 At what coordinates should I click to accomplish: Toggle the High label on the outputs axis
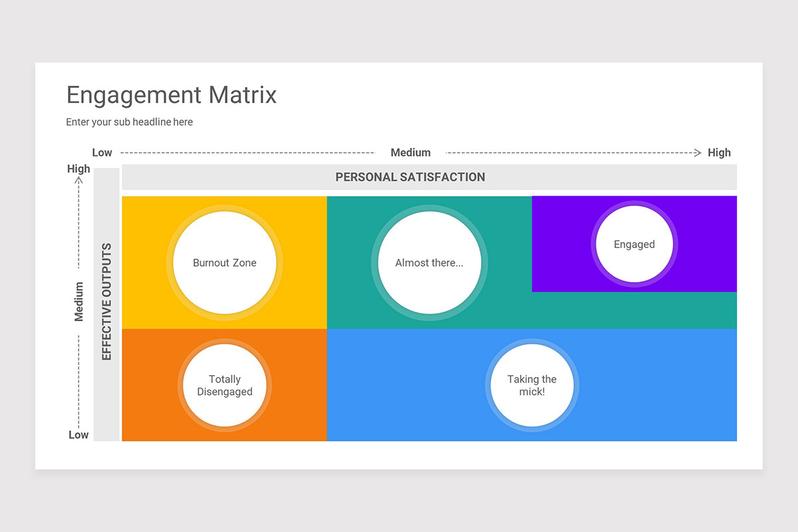tap(78, 168)
